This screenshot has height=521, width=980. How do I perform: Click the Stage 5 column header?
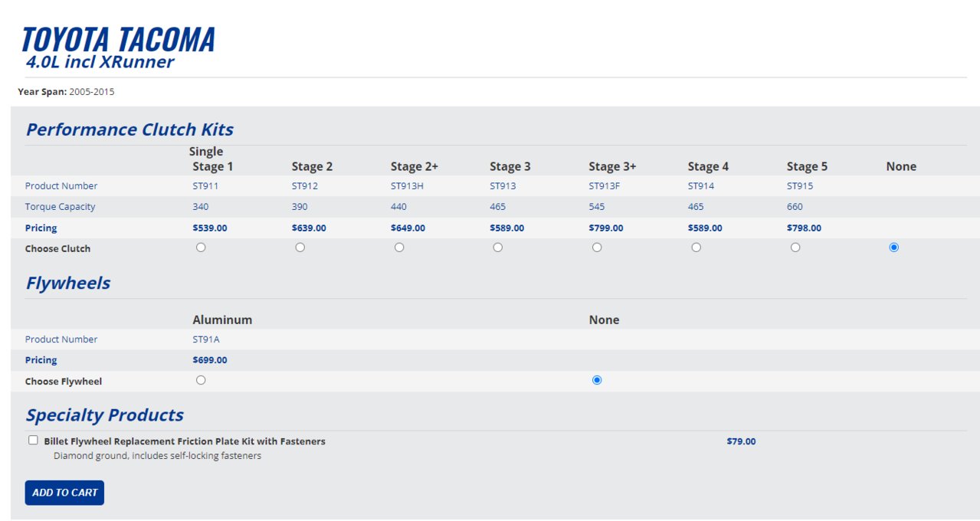coord(807,166)
